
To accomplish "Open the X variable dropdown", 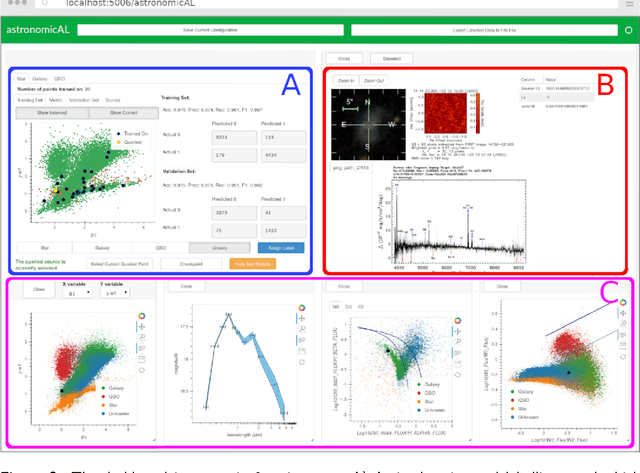I will tap(78, 293).
